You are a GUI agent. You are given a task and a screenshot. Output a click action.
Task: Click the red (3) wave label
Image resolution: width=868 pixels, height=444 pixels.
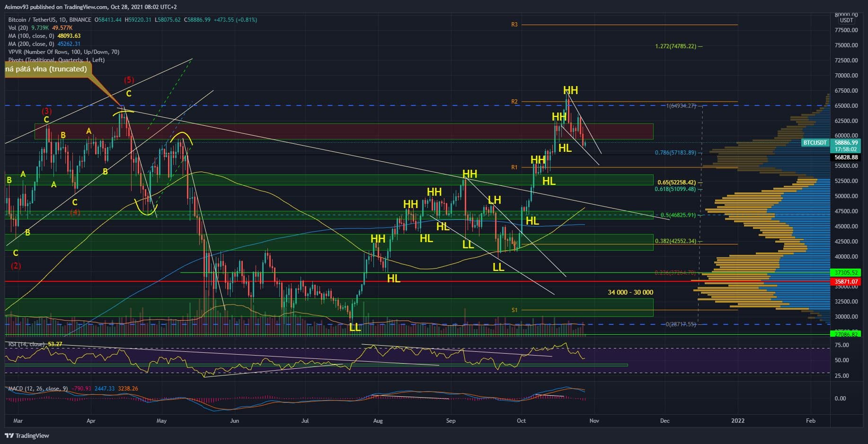click(47, 112)
